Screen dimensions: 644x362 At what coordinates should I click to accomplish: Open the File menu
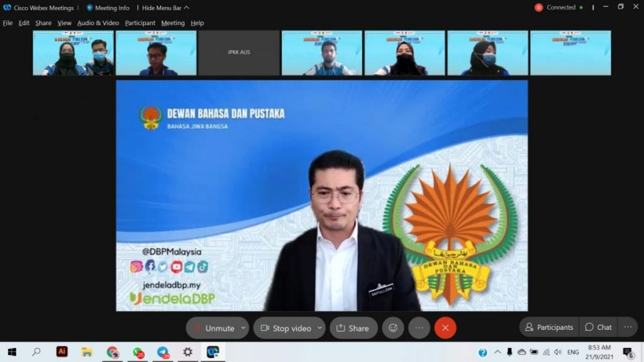[8, 23]
